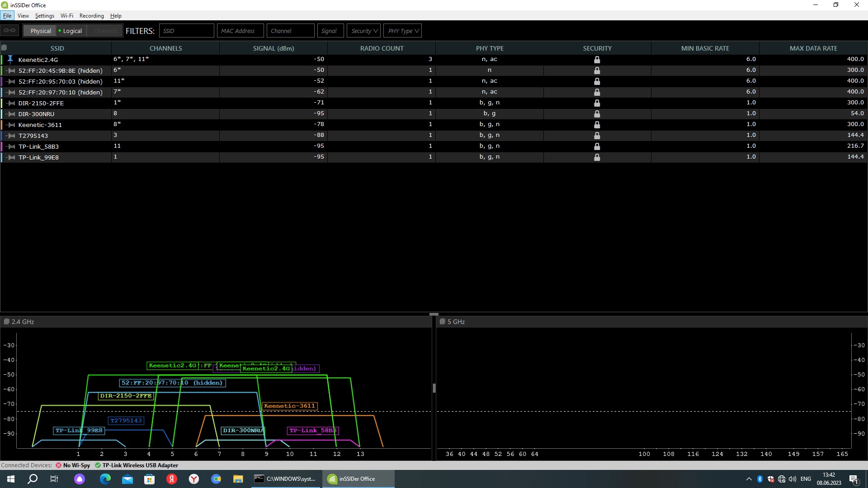868x488 pixels.
Task: Open the Signal filter dropdown
Action: (330, 31)
